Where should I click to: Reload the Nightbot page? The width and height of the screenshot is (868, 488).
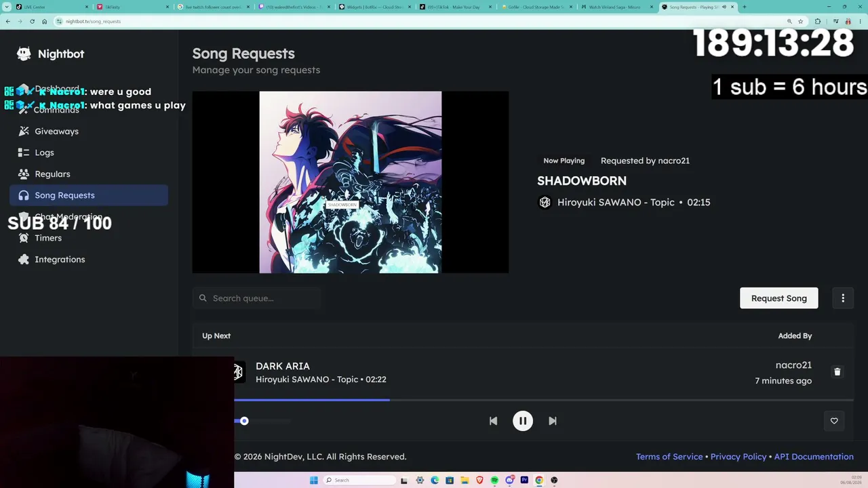point(32,21)
